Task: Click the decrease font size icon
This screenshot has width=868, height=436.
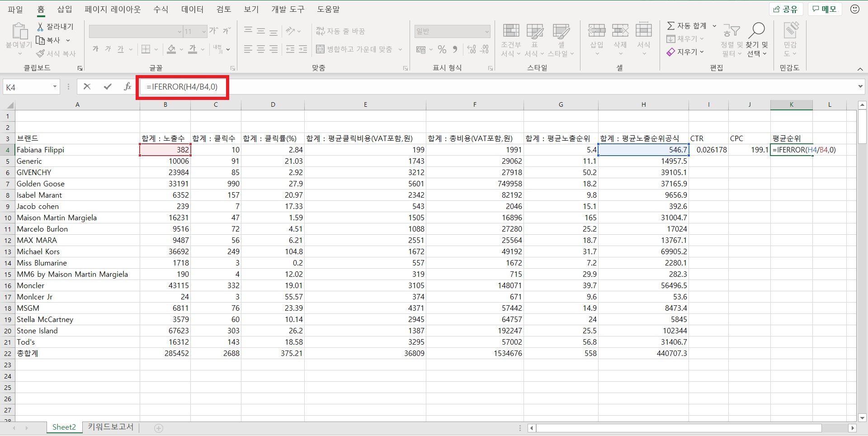Action: click(x=227, y=31)
